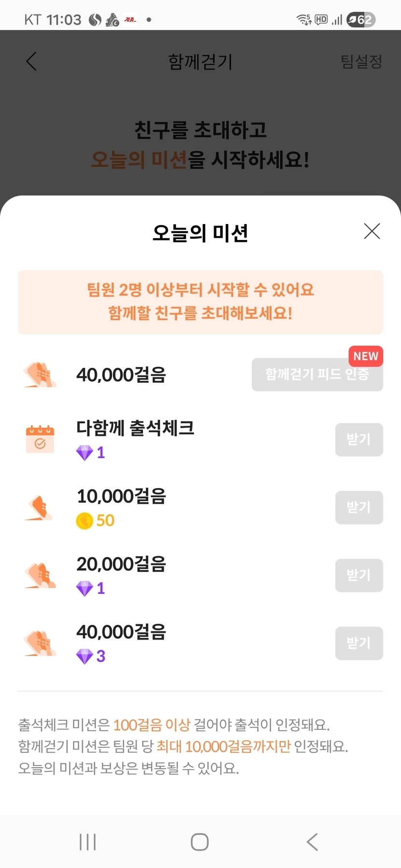Open 팀설정 team settings
This screenshot has height=868, width=401.
coord(361,61)
